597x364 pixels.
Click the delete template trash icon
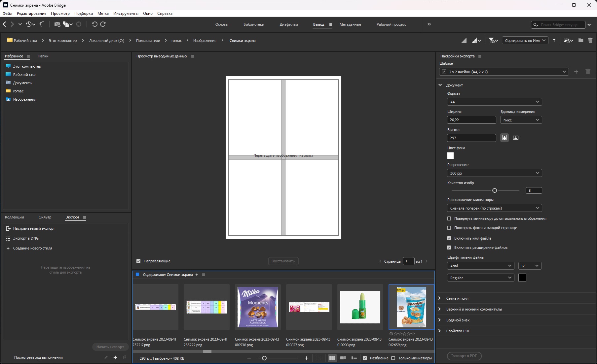tap(588, 72)
